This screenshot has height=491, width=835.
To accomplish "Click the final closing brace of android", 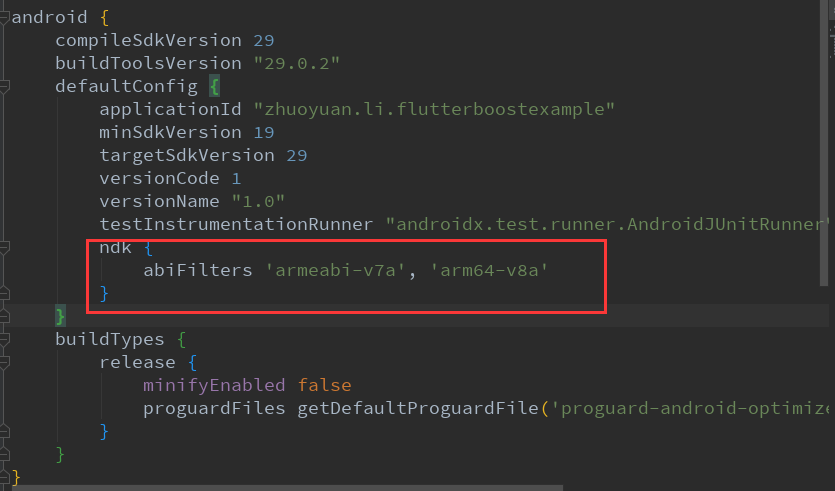I will pos(16,477).
